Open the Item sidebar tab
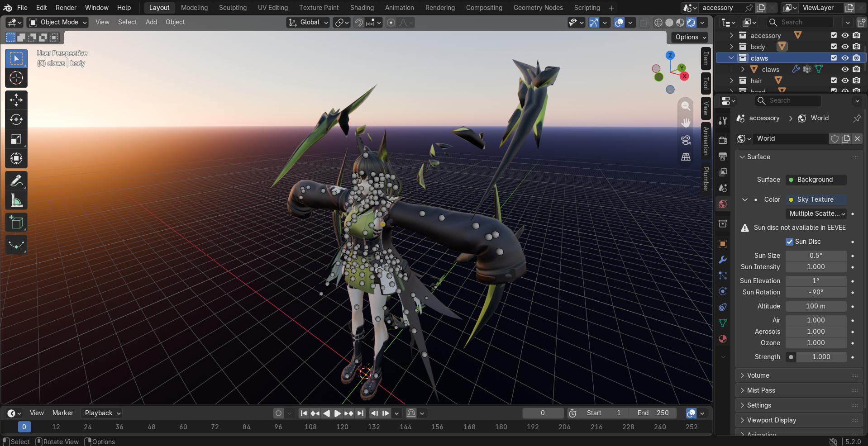 click(x=706, y=58)
